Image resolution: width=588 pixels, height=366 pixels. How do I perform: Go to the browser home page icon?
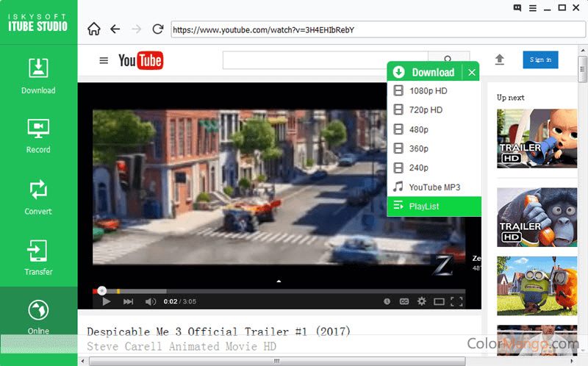93,29
